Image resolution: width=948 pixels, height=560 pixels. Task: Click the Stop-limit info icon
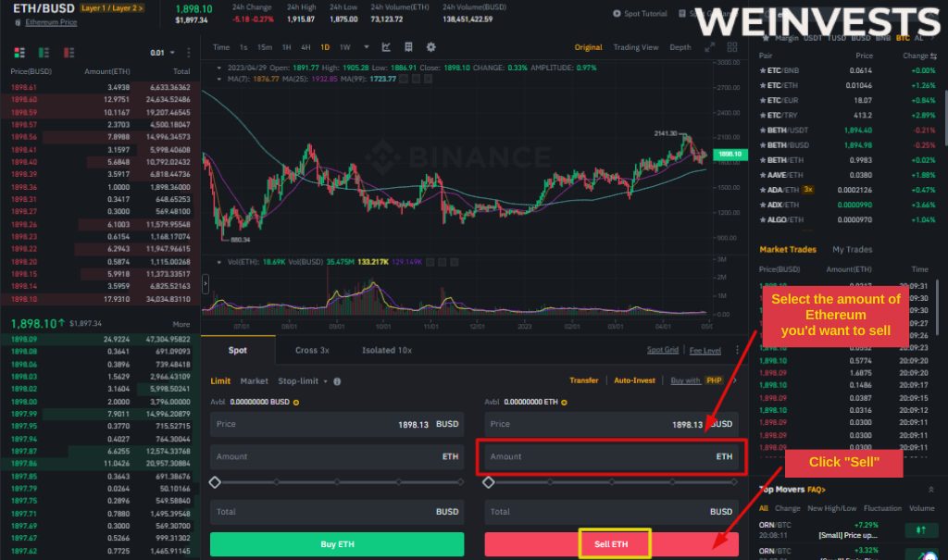point(337,381)
